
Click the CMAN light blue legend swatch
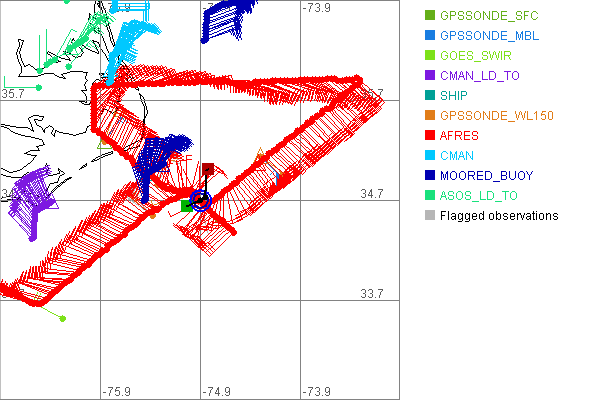(x=430, y=156)
